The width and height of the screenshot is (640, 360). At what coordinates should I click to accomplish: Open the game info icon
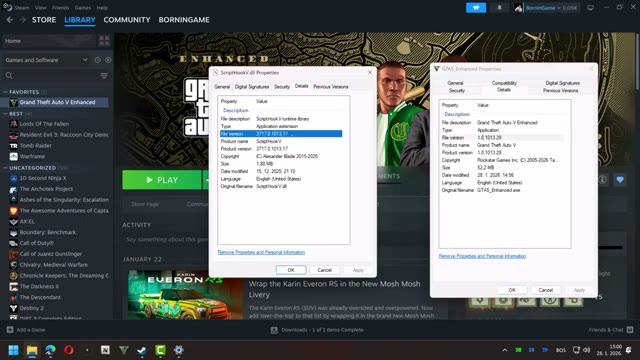(602, 180)
